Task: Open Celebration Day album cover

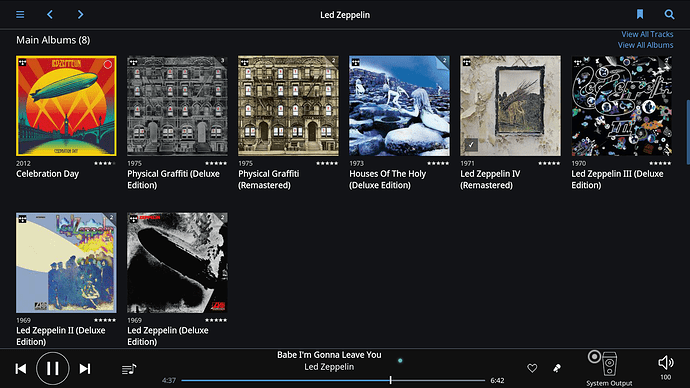Action: tap(66, 106)
